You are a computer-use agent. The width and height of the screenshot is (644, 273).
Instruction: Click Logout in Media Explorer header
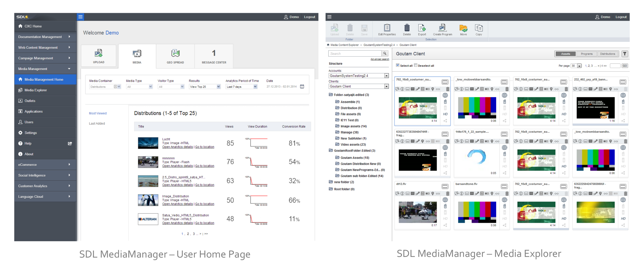pyautogui.click(x=621, y=17)
